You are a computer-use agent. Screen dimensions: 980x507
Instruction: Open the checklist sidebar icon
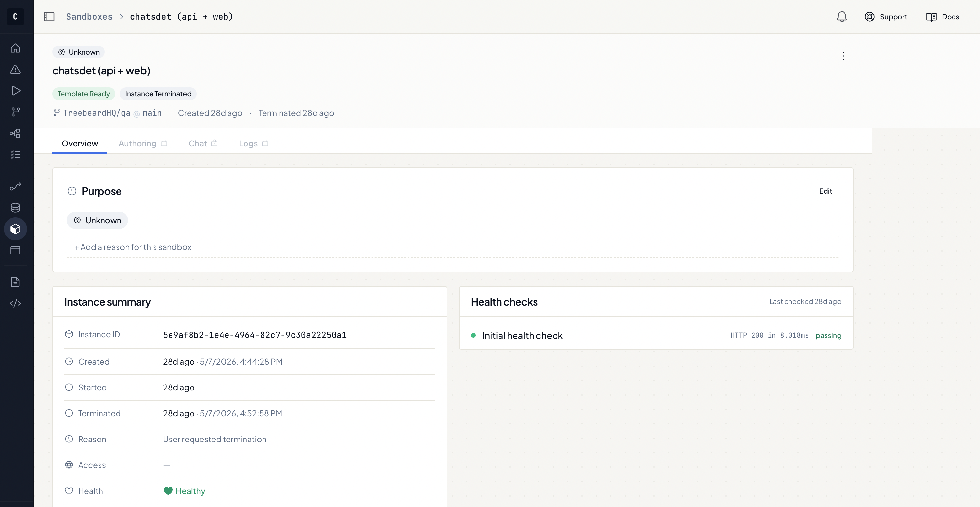pyautogui.click(x=15, y=155)
